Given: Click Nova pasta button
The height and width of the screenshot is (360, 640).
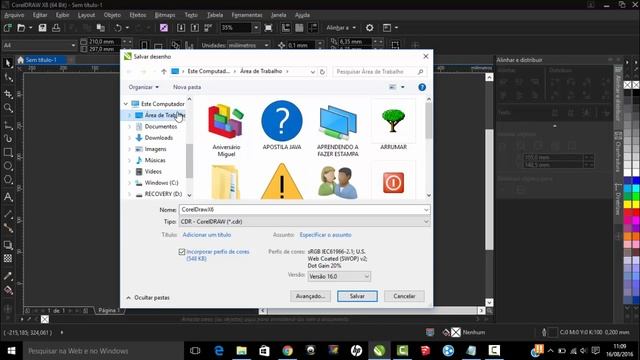Looking at the screenshot, I should pos(187,87).
